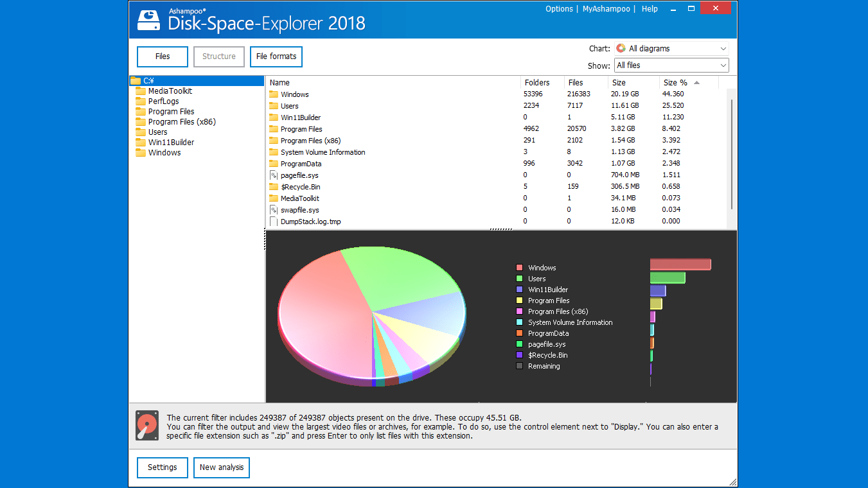Click the red Windows bar in bar chart
This screenshot has width=868, height=488.
tap(680, 265)
